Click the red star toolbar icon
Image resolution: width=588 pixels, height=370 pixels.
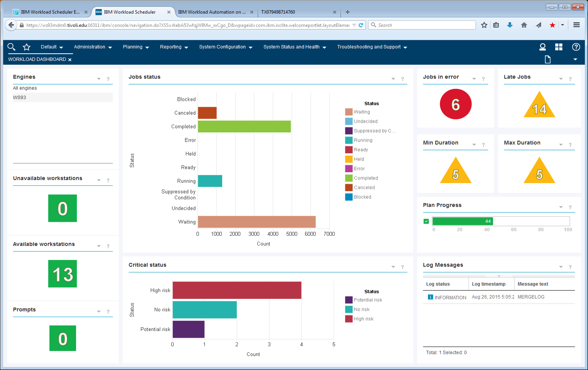[x=552, y=25]
